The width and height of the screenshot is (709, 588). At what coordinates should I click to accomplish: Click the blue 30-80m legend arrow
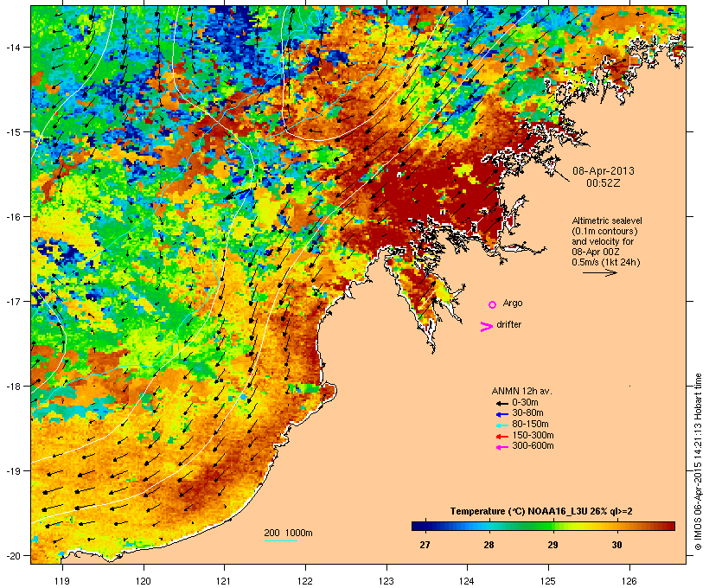pyautogui.click(x=501, y=414)
